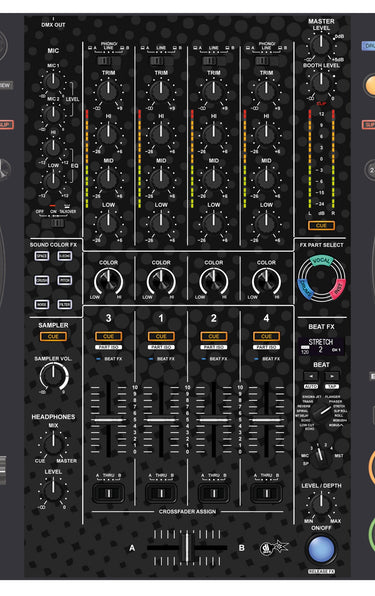Select DRUMS segment in FX Part Select ring
Screen dimensions: 375x596
[x=305, y=288]
